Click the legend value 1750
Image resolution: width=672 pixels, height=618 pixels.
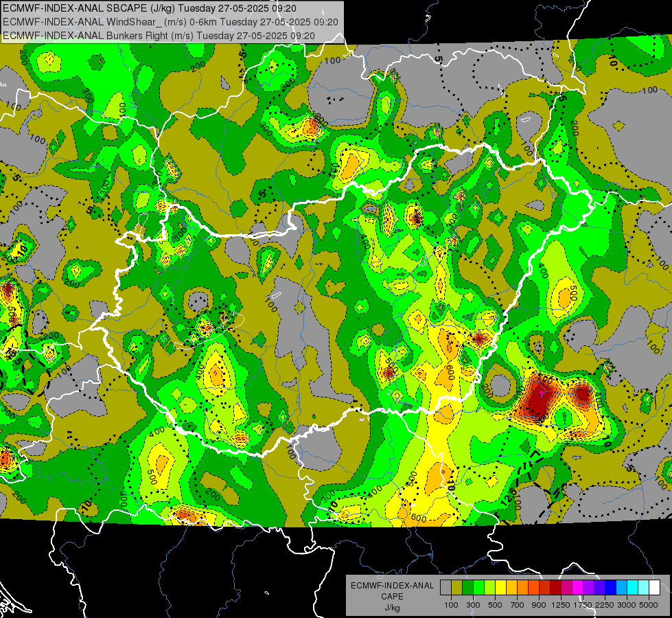click(x=583, y=605)
